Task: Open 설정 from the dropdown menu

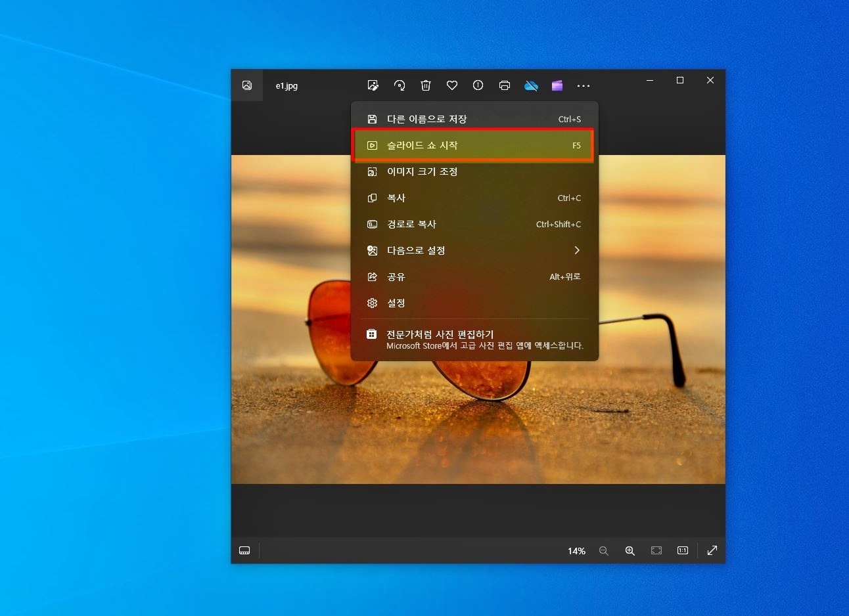Action: tap(474, 303)
